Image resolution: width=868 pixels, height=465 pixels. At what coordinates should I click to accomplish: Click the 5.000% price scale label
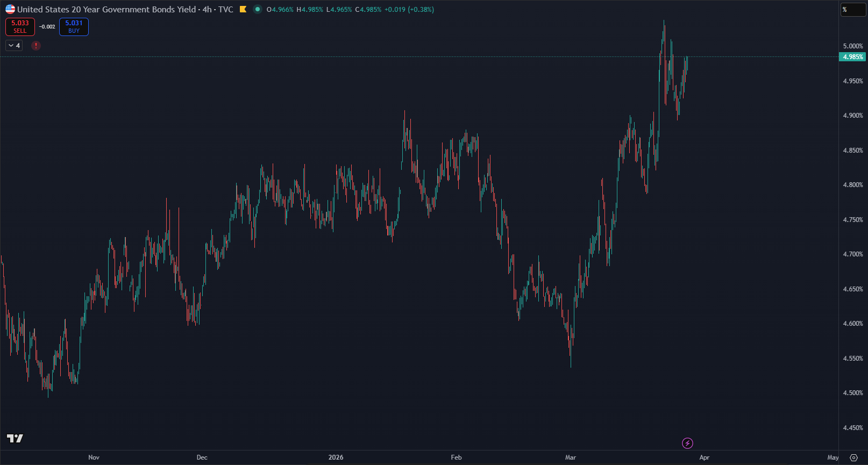coord(852,46)
